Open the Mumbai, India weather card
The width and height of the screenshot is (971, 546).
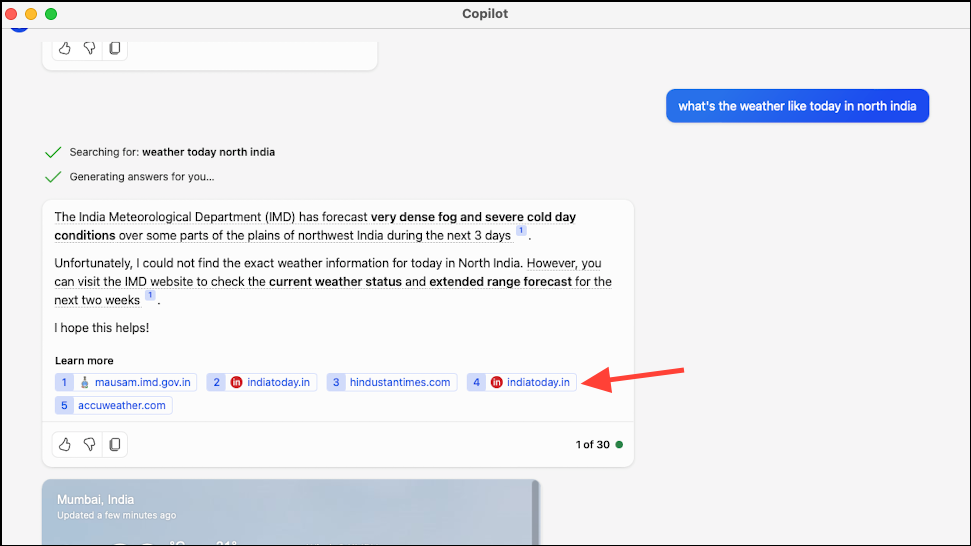[x=290, y=512]
